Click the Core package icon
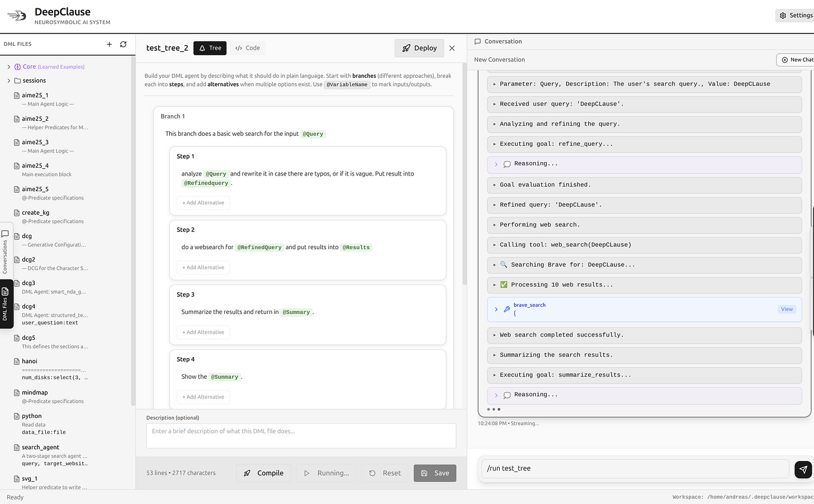This screenshot has width=814, height=504. (x=17, y=66)
